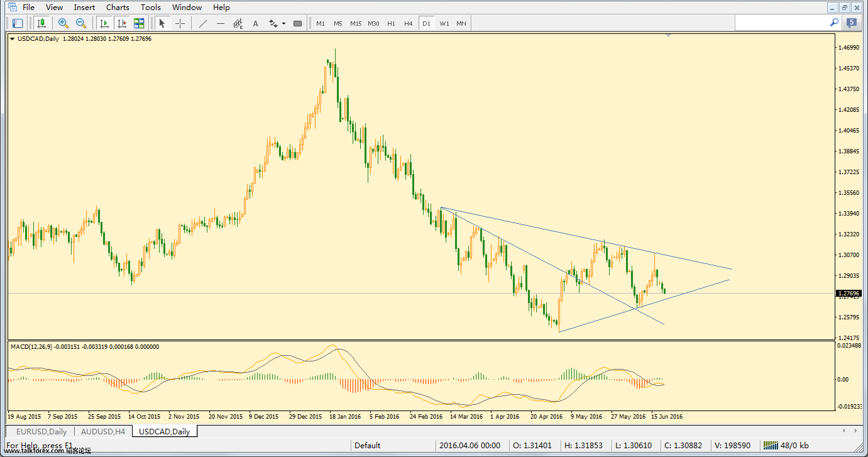The height and width of the screenshot is (457, 868).
Task: Switch to H4 timeframe
Action: (409, 23)
